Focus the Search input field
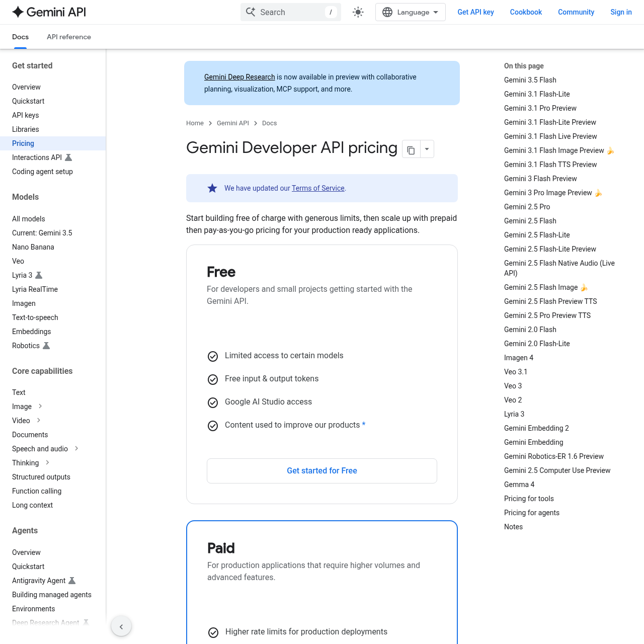 (x=291, y=12)
